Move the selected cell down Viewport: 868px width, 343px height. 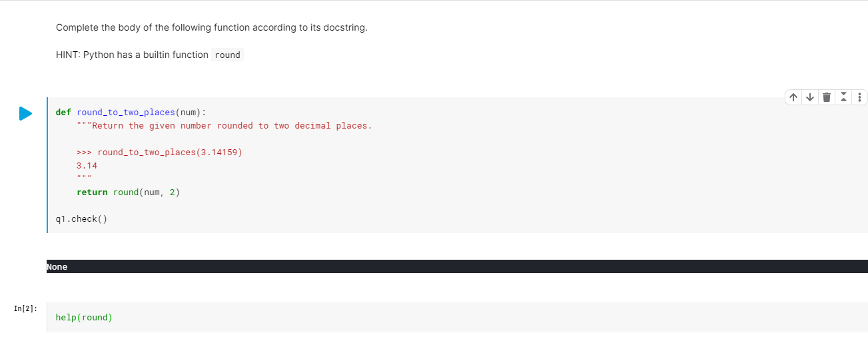pos(809,97)
